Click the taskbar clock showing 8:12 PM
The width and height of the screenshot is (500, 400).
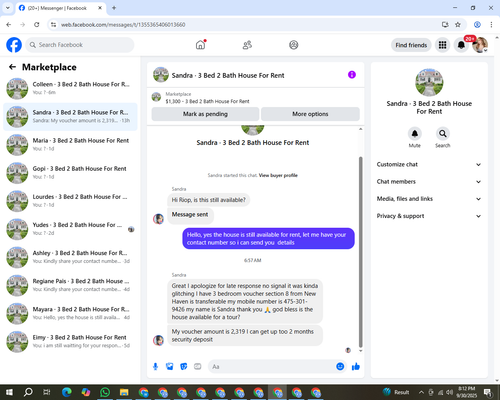tap(466, 392)
